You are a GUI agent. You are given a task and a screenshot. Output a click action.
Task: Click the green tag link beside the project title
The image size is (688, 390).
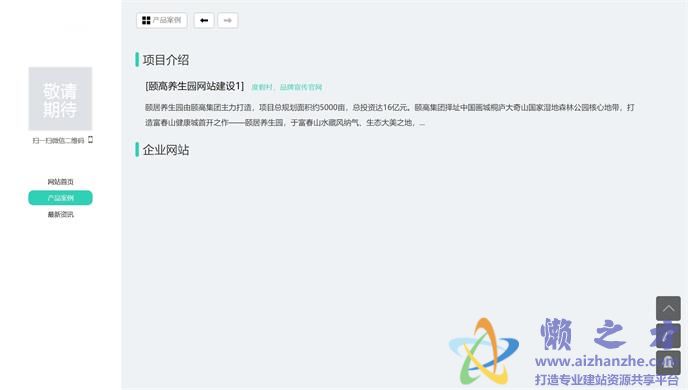coord(287,87)
